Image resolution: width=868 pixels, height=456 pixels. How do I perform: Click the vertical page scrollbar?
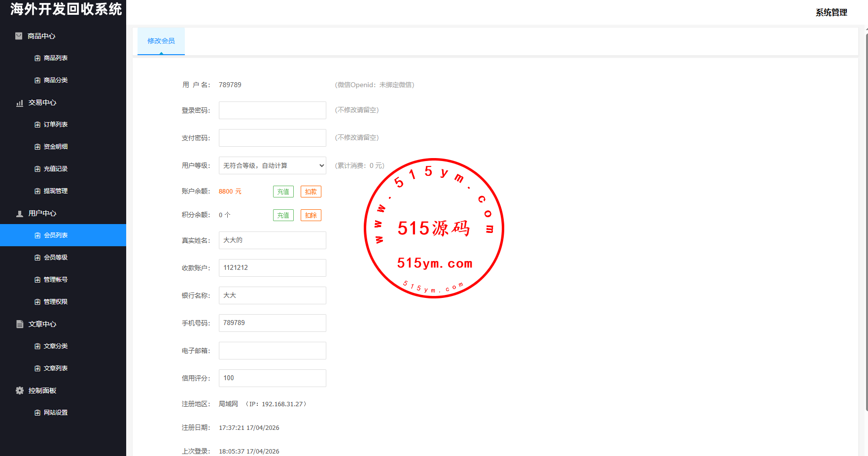click(x=866, y=222)
